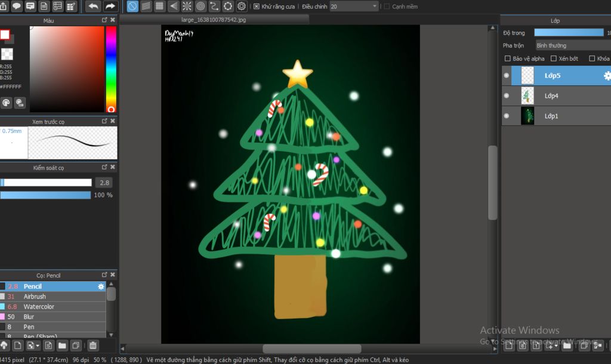The height and width of the screenshot is (364, 611).
Task: Close the Màu color panel
Action: (x=113, y=20)
